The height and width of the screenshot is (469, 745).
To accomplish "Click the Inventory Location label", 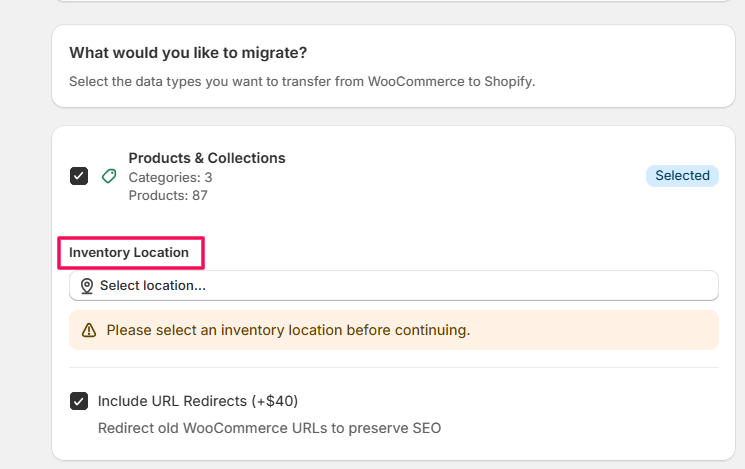I will 129,253.
